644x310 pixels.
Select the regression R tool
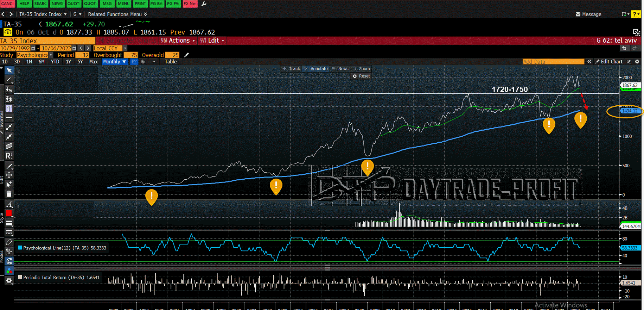pyautogui.click(x=9, y=155)
